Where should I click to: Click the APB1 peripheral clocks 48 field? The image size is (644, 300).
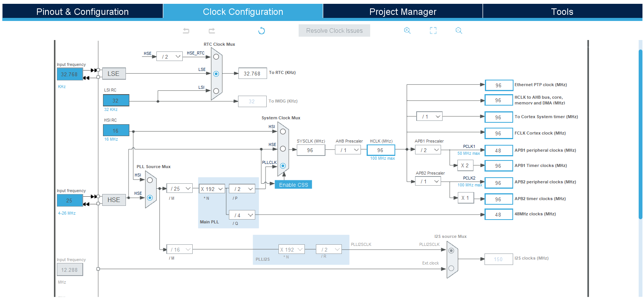click(x=499, y=150)
